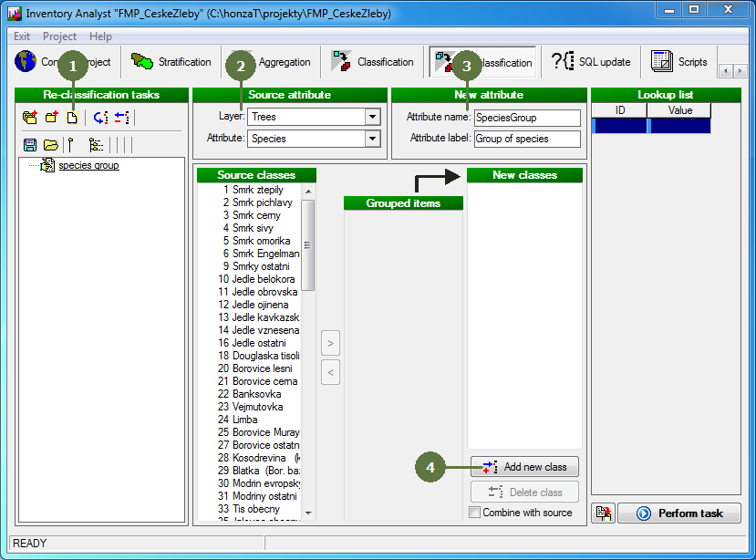Click the tree view icon in tasks toolbar

pyautogui.click(x=95, y=144)
